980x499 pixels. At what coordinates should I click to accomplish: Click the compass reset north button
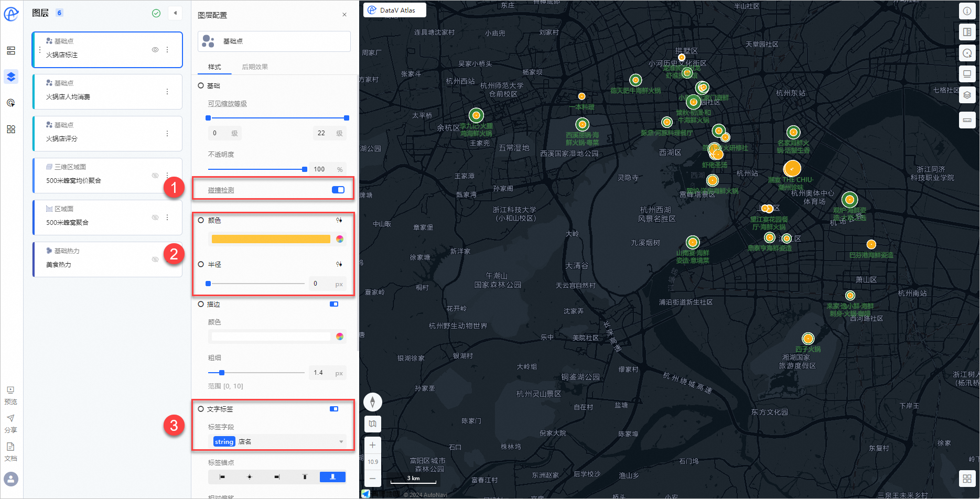372,402
